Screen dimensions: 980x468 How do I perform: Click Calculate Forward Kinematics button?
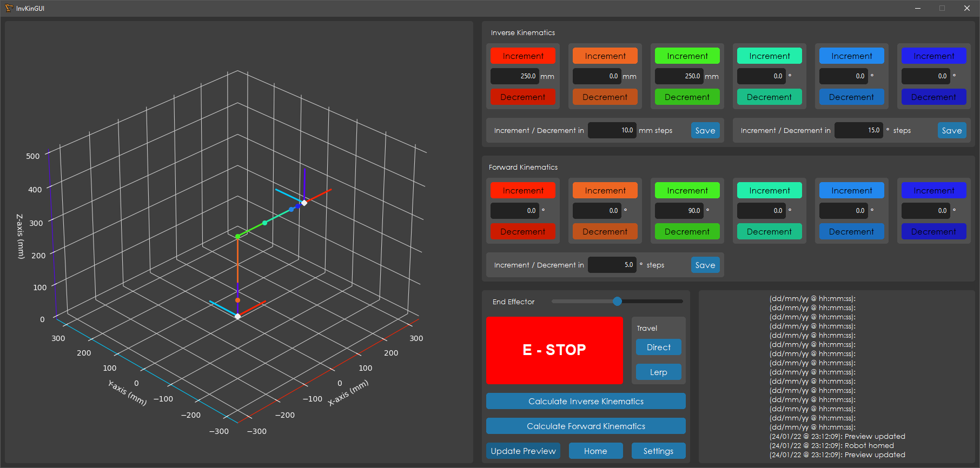coord(586,426)
